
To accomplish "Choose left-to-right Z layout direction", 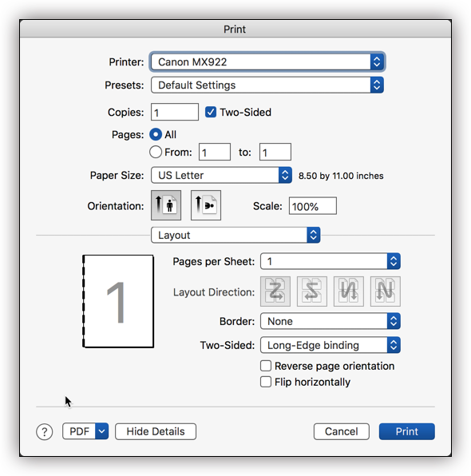I will (275, 292).
